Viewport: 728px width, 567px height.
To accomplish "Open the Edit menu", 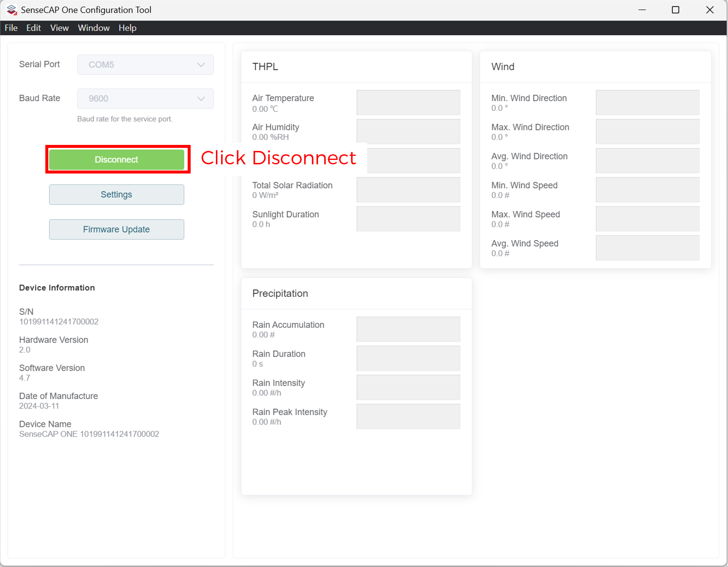I will 33,28.
